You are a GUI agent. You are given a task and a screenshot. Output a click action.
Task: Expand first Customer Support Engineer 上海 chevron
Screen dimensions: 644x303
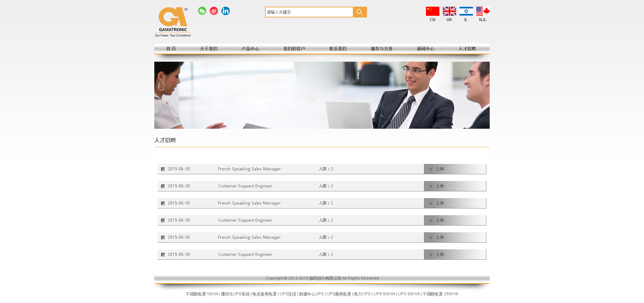[x=431, y=186]
